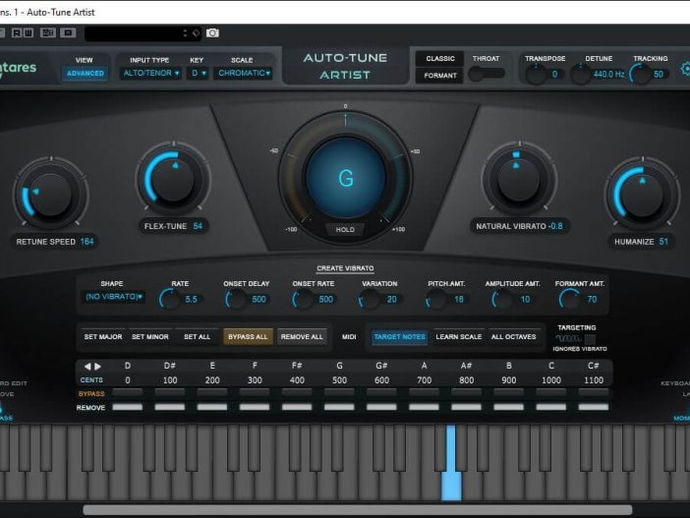
Task: Enable Learn Scale MIDI mode
Action: click(459, 337)
